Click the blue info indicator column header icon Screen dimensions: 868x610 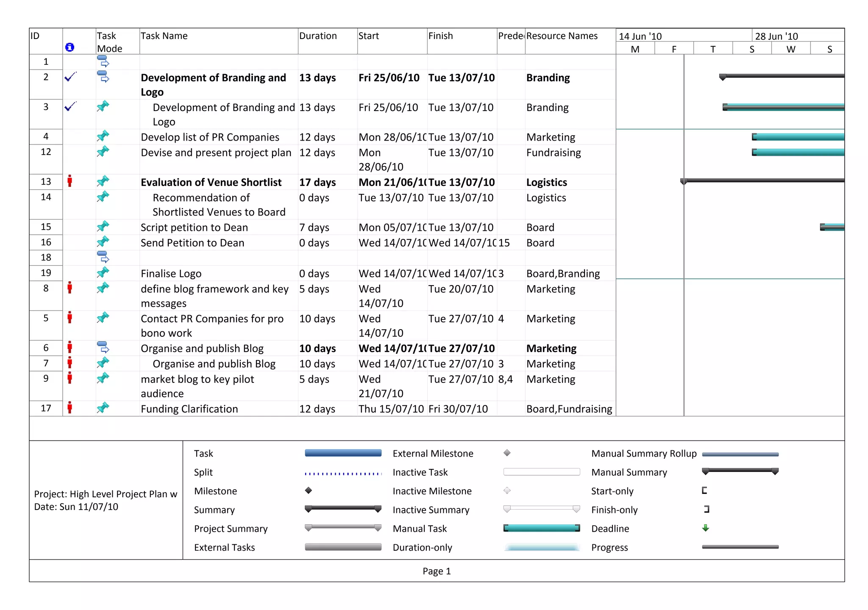click(70, 47)
